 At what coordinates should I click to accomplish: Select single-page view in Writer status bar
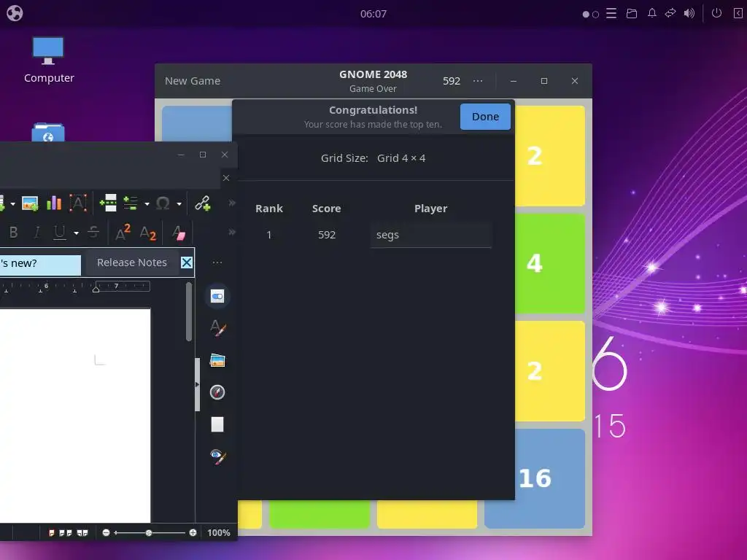[52, 533]
